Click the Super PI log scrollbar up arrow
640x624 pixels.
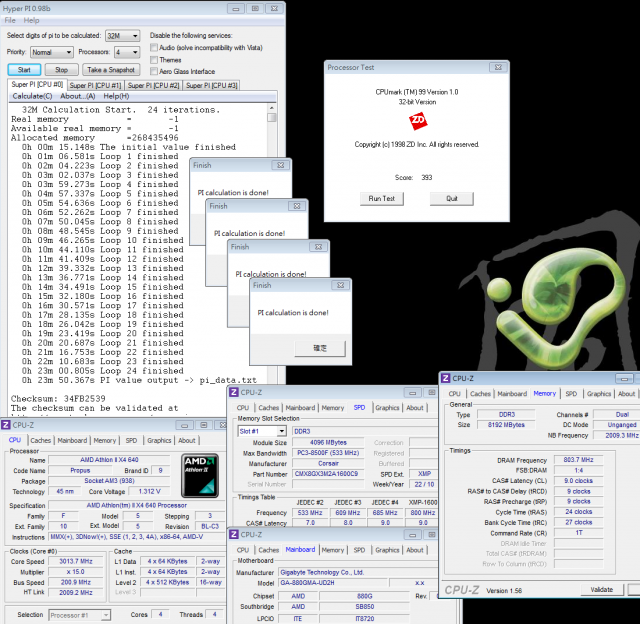coord(271,108)
